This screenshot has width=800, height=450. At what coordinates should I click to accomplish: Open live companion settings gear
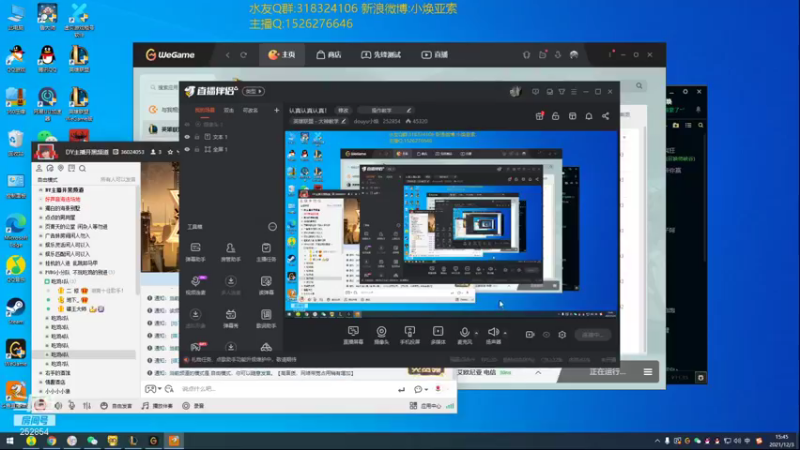click(x=562, y=335)
